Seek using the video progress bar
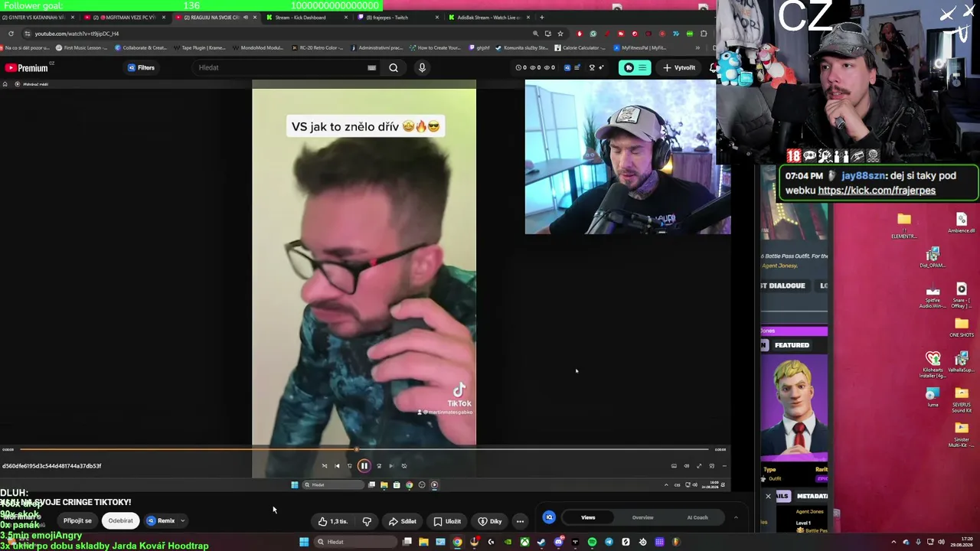 point(364,449)
